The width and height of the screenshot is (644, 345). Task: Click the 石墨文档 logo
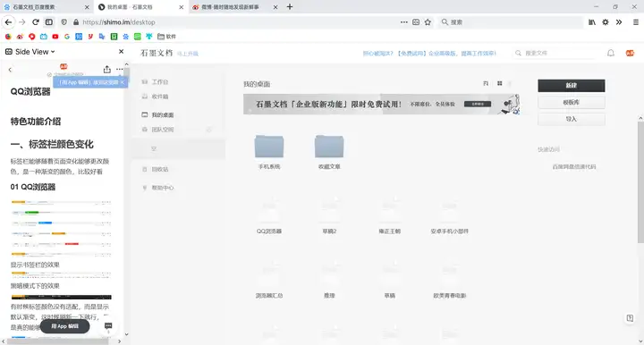157,53
